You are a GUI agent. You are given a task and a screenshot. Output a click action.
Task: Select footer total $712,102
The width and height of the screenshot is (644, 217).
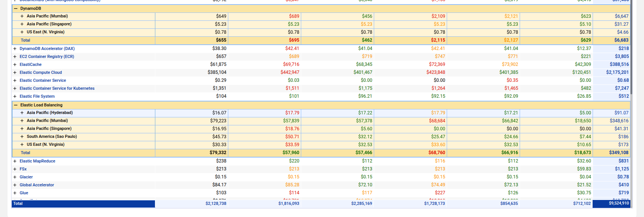pyautogui.click(x=582, y=203)
